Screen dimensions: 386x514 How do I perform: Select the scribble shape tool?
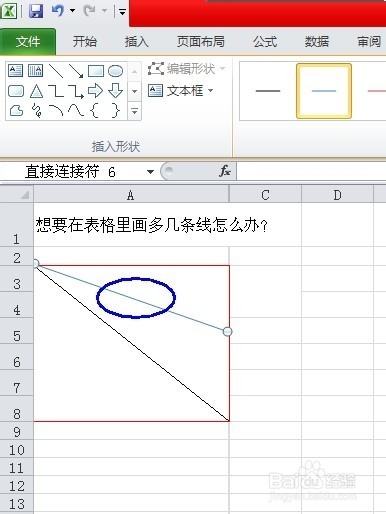point(36,111)
